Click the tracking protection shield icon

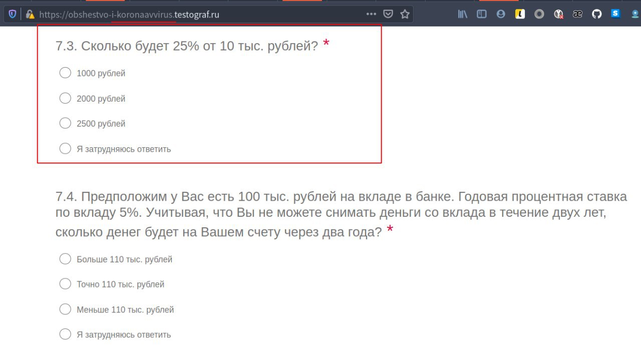point(13,14)
